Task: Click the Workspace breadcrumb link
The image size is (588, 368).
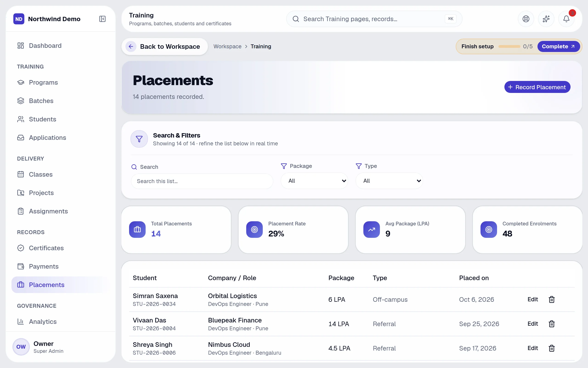Action: pos(227,46)
